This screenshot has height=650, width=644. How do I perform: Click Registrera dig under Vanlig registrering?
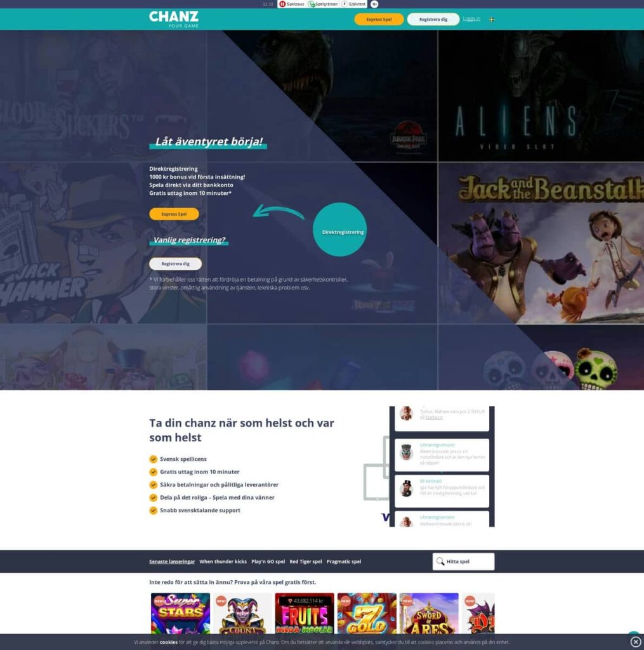tap(175, 263)
